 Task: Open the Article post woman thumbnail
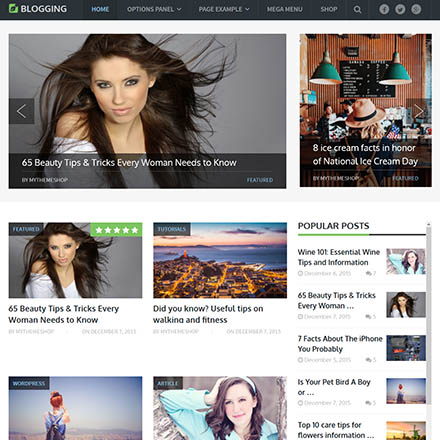[220, 408]
